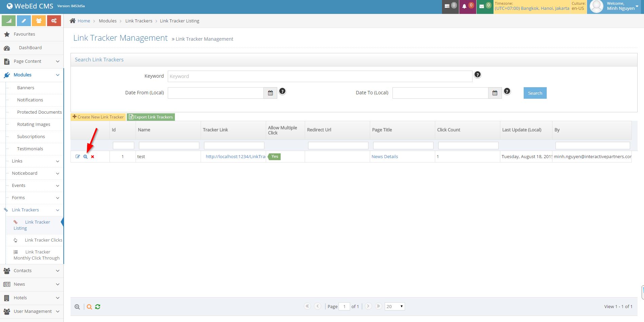Click the orange search icon in grid footer
644x322 pixels.
coord(89,307)
